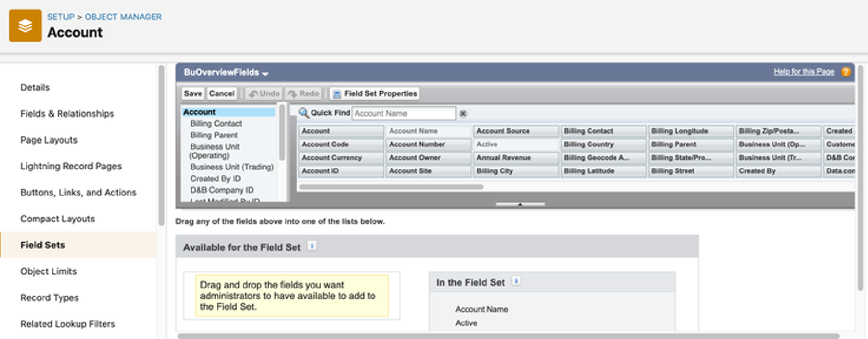Select Business Unit (Trading) in the list

tap(232, 167)
